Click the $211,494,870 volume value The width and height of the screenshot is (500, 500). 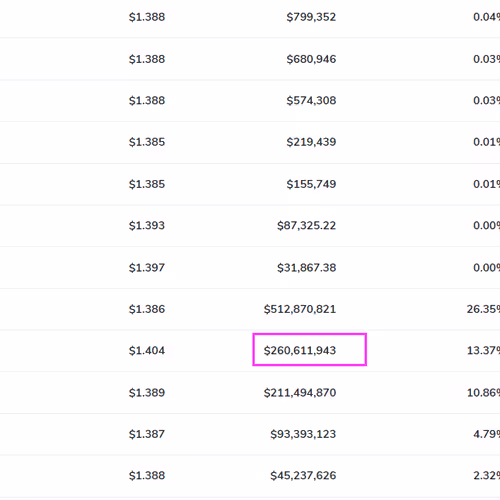[x=300, y=393]
